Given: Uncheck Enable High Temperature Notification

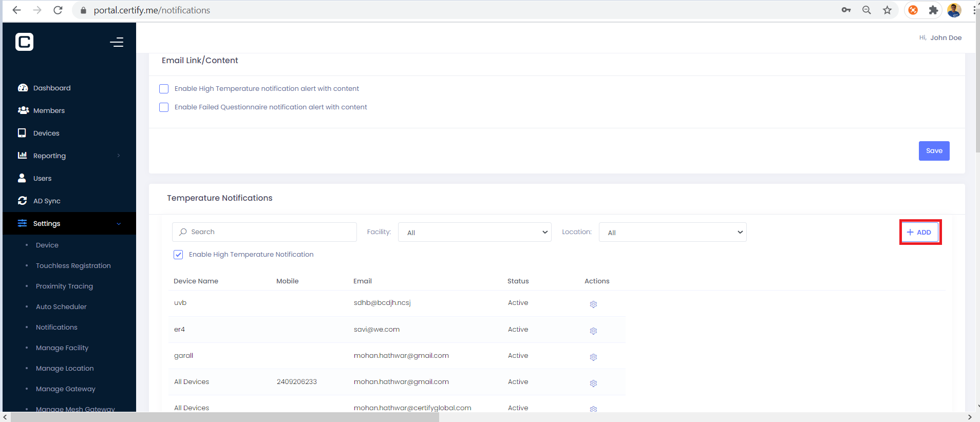Looking at the screenshot, I should 178,255.
